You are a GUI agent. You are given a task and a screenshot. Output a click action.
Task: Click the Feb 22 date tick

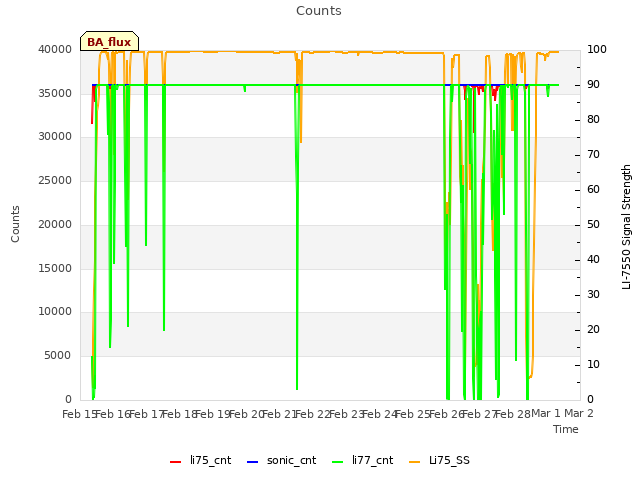tap(313, 414)
